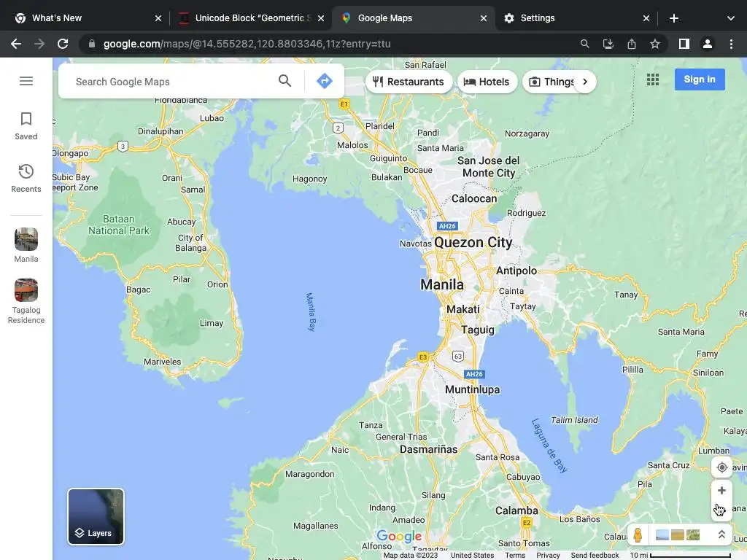Install Google Maps app via address bar icon
The width and height of the screenshot is (747, 560).
click(x=608, y=44)
